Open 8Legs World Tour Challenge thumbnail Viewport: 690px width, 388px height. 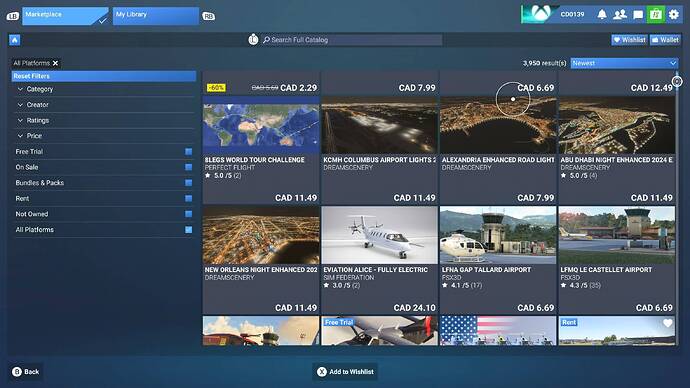click(x=261, y=126)
